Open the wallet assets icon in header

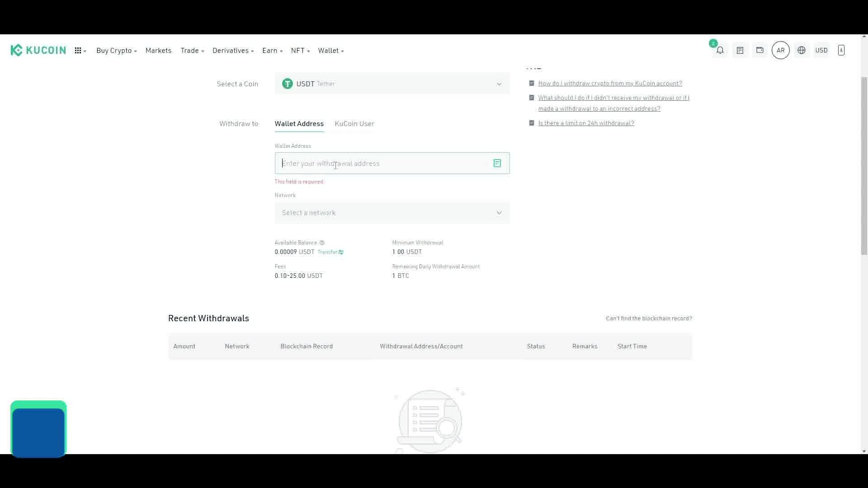point(760,50)
